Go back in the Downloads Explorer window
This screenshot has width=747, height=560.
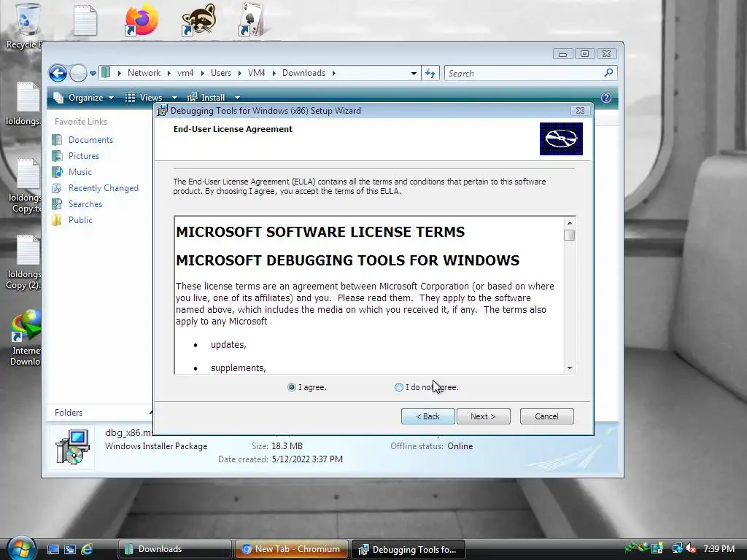(x=58, y=74)
